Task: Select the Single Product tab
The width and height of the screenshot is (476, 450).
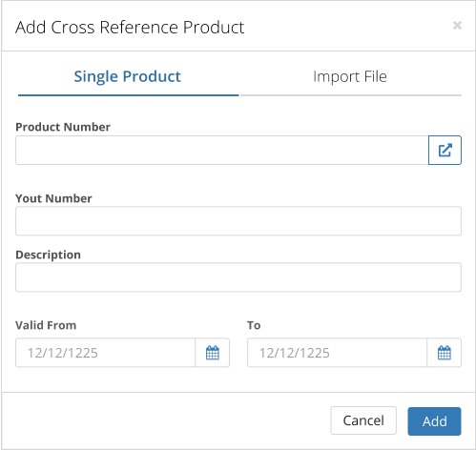Action: click(128, 76)
